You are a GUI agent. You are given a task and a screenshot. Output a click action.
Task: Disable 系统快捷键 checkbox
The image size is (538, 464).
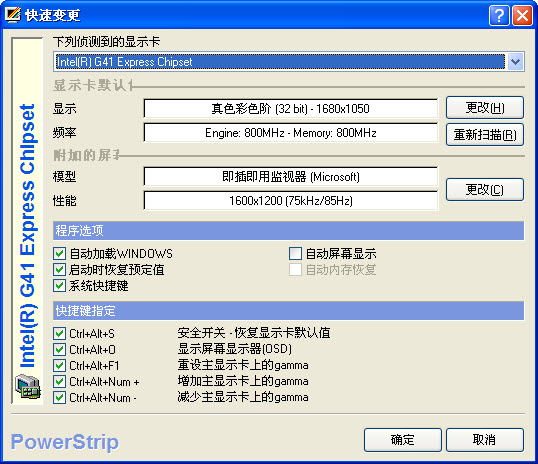(60, 286)
